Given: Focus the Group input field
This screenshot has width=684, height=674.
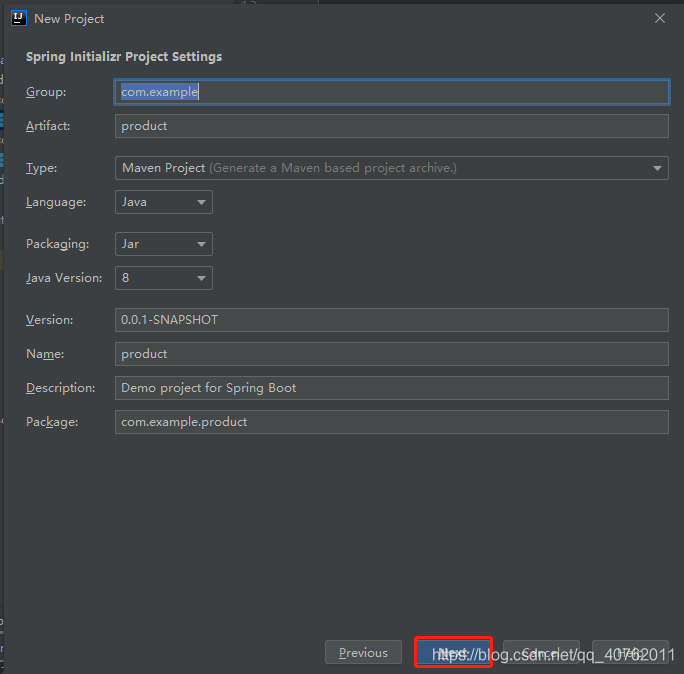Looking at the screenshot, I should pos(391,92).
